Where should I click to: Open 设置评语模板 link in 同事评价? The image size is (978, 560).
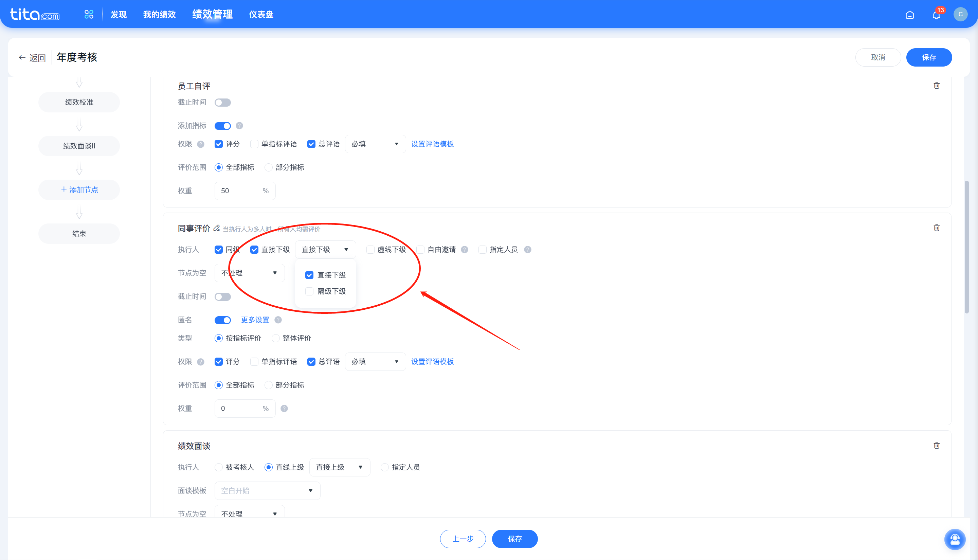432,362
